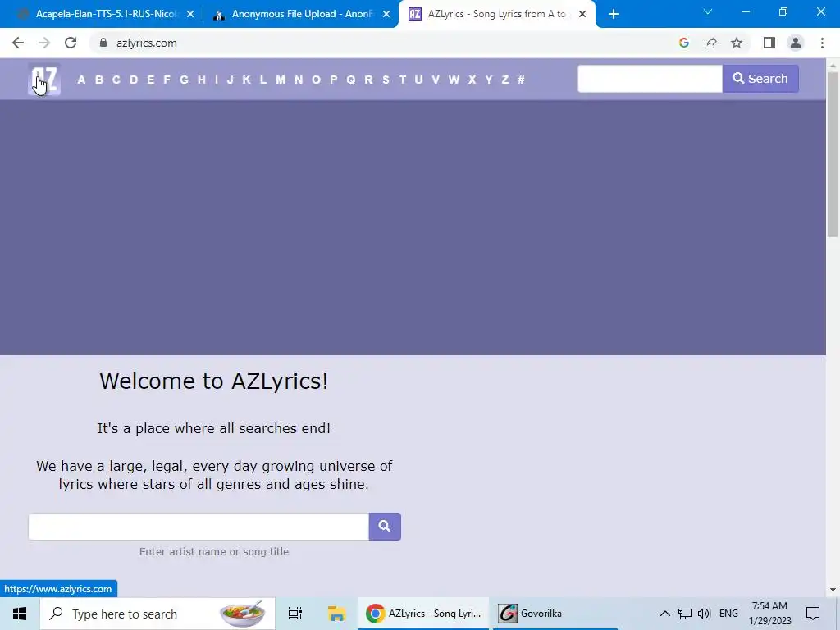Image resolution: width=840 pixels, height=630 pixels.
Task: Browse artists under letter M
Action: click(281, 80)
